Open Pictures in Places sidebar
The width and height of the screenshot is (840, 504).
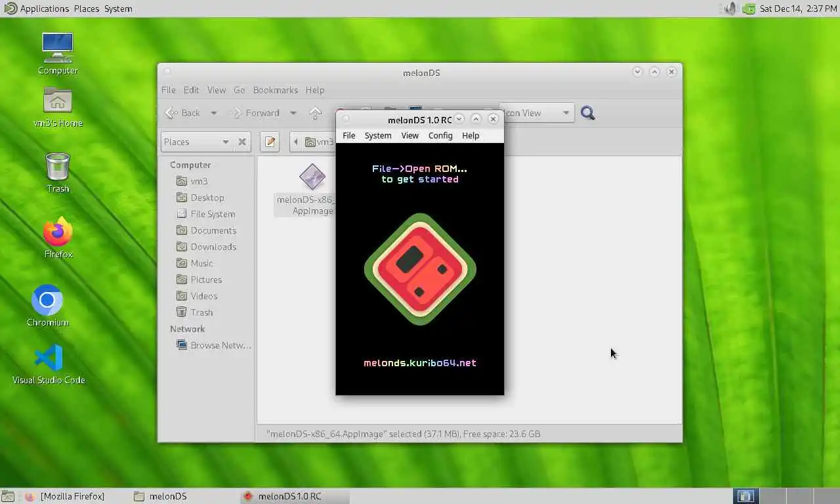coord(206,280)
